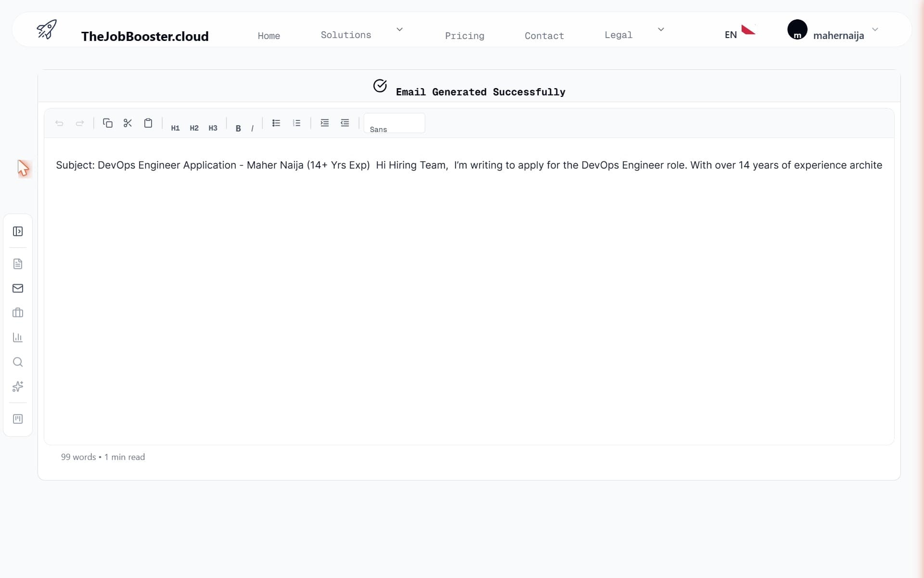Increase the paragraph indent
Viewport: 924px width, 578px height.
[325, 123]
